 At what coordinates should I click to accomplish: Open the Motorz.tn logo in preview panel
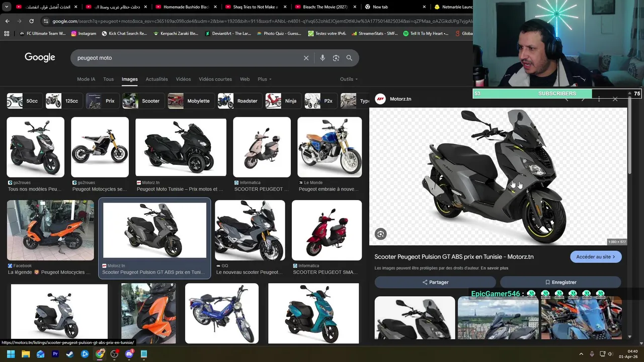pyautogui.click(x=380, y=99)
